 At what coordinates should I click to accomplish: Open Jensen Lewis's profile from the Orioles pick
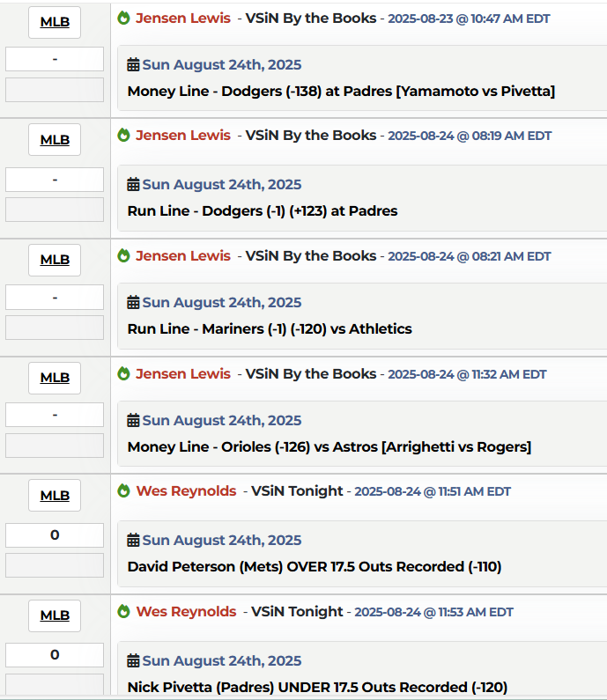(x=183, y=374)
